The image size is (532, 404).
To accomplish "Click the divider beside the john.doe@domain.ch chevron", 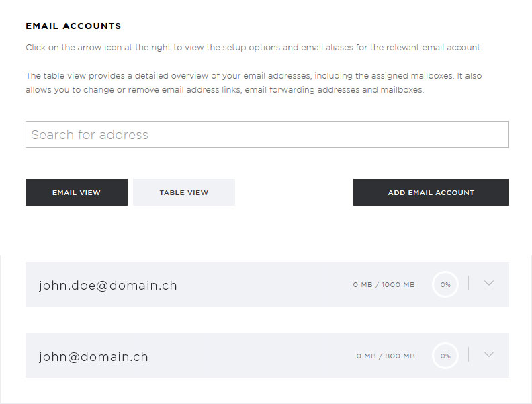I will click(469, 283).
